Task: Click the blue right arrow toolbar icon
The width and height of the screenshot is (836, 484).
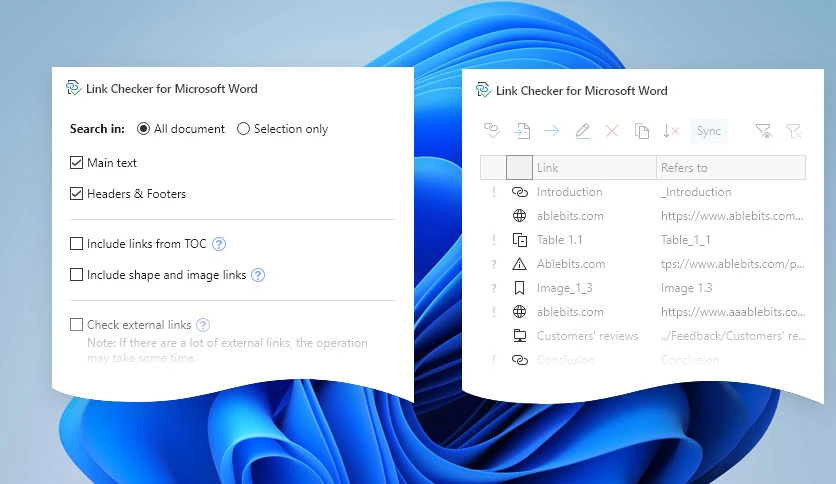Action: click(x=551, y=131)
